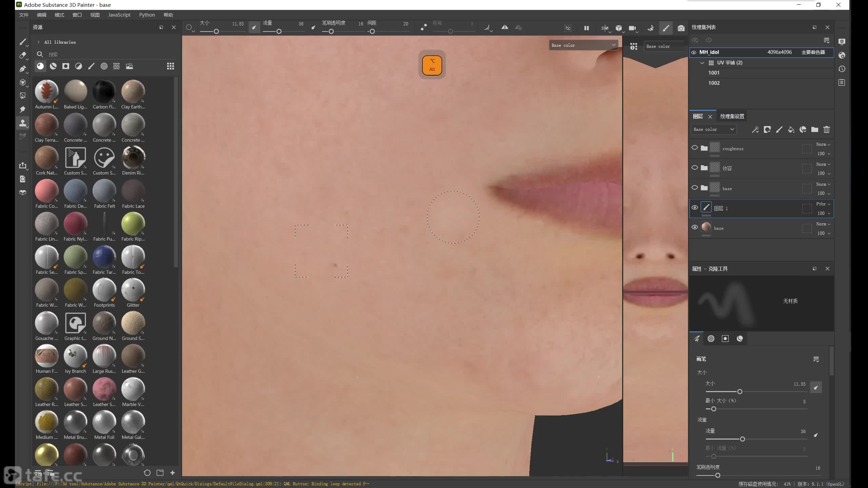This screenshot has width=868, height=488.
Task: Open 3D viewport Base color channel dropdown
Action: pyautogui.click(x=583, y=45)
